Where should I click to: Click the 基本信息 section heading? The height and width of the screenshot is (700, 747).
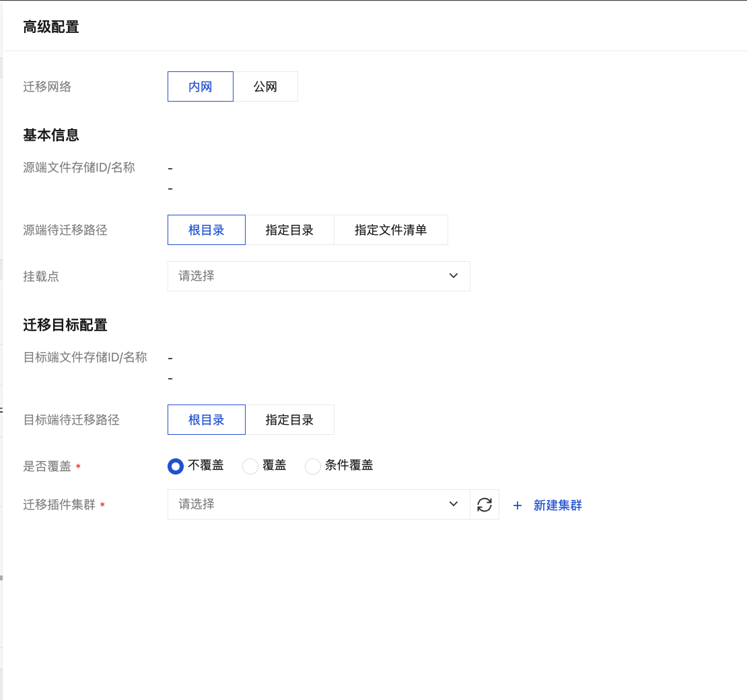tap(51, 135)
